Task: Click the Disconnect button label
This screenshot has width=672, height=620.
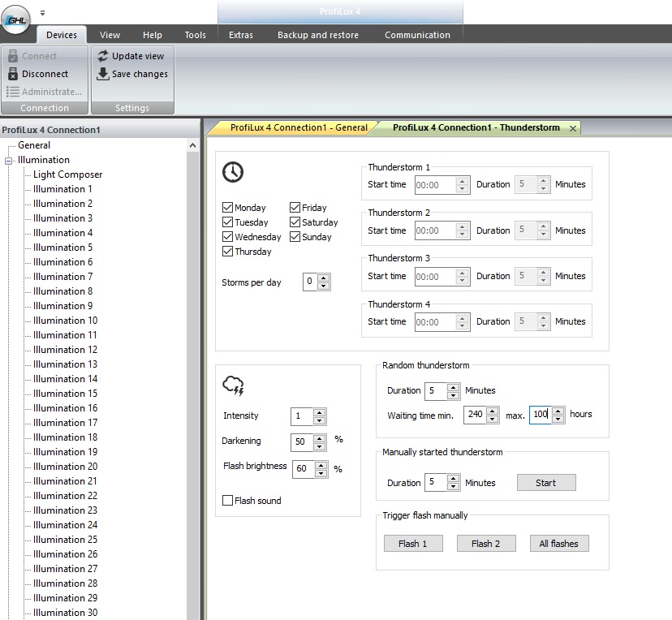Action: coord(45,74)
